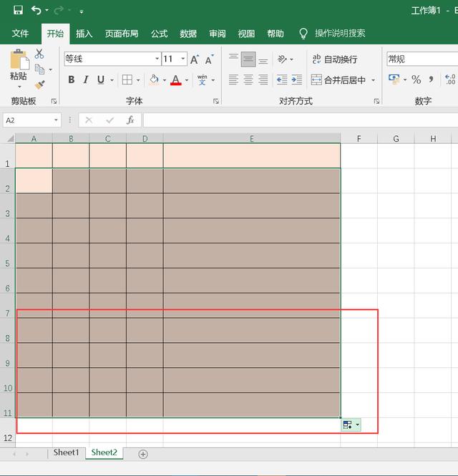The height and width of the screenshot is (476, 458).
Task: Undo the last action
Action: [x=36, y=10]
